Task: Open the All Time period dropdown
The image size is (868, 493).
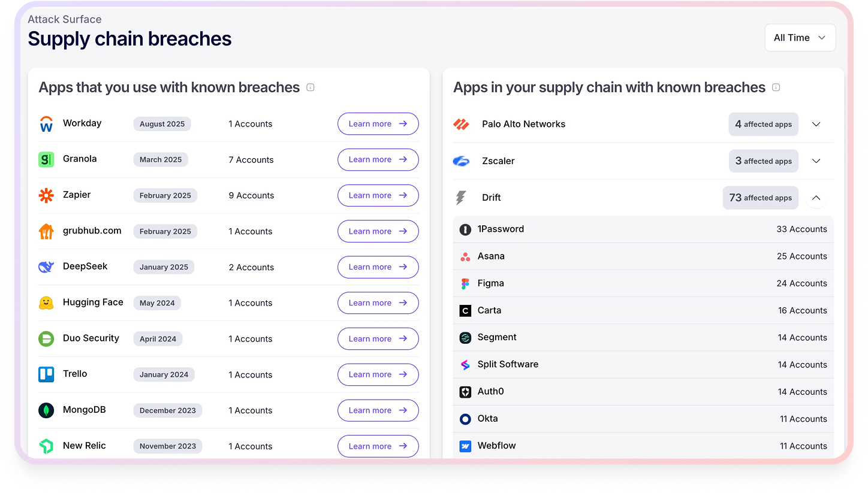Action: tap(800, 38)
